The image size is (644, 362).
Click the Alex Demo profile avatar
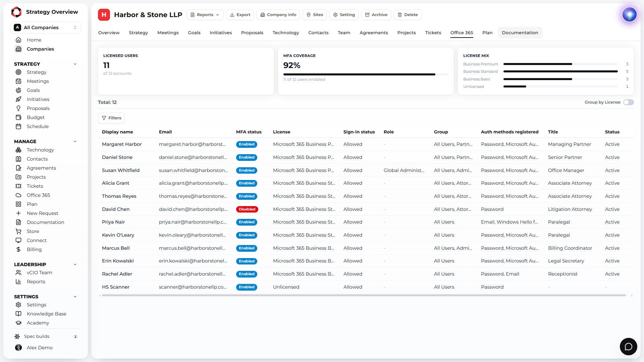coord(18,348)
